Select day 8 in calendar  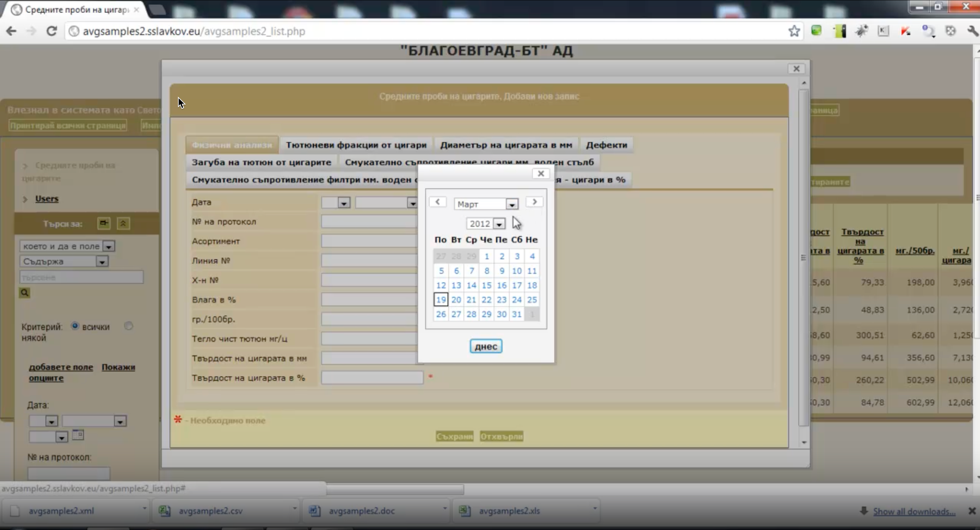click(487, 271)
